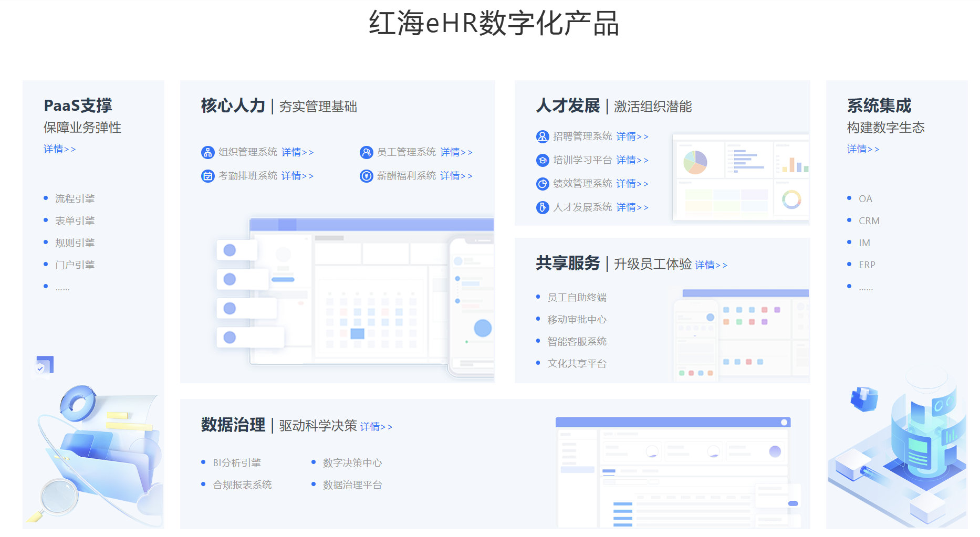This screenshot has width=980, height=537.
Task: Open 数据治理 详情 link
Action: pos(376,426)
